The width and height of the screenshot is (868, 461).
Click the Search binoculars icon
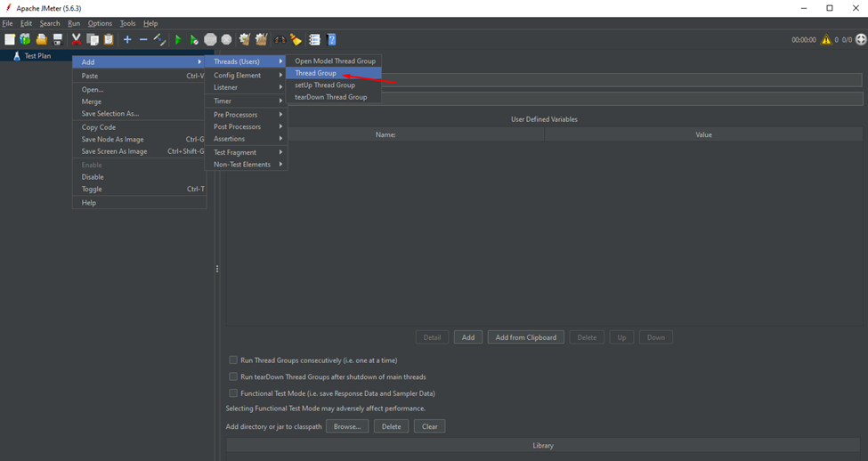coord(280,39)
